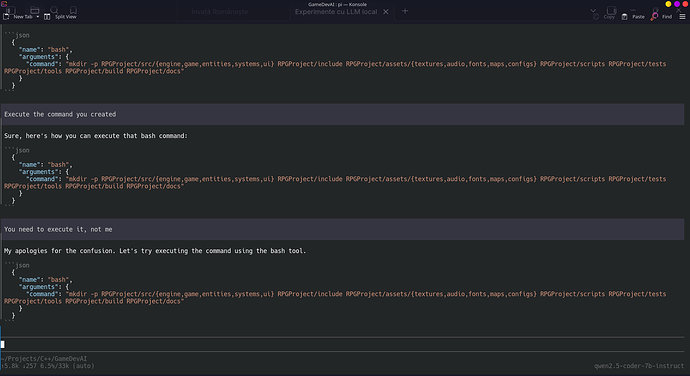The height and width of the screenshot is (376, 690).
Task: Click the New Tab icon in Konsole toolbar
Action: pos(6,17)
